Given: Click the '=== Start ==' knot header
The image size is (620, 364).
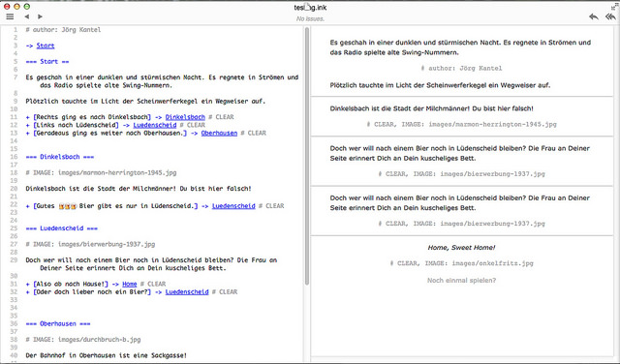Looking at the screenshot, I should [47, 62].
